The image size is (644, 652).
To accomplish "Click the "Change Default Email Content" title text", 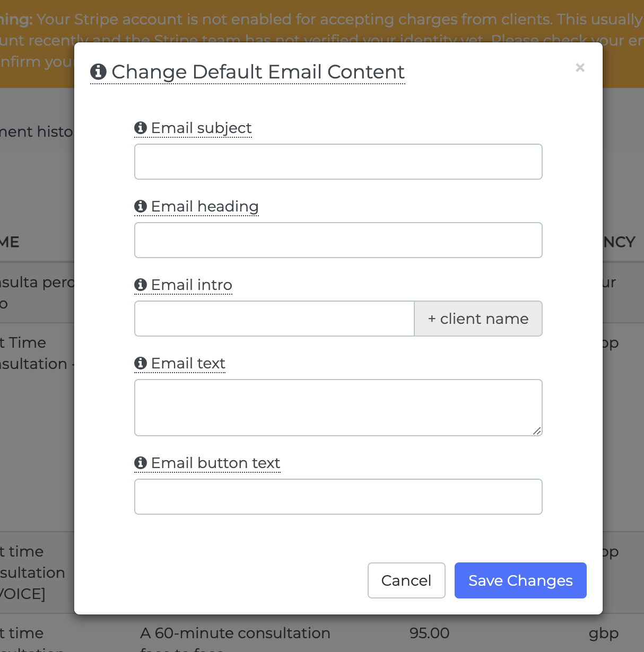I will coord(258,72).
